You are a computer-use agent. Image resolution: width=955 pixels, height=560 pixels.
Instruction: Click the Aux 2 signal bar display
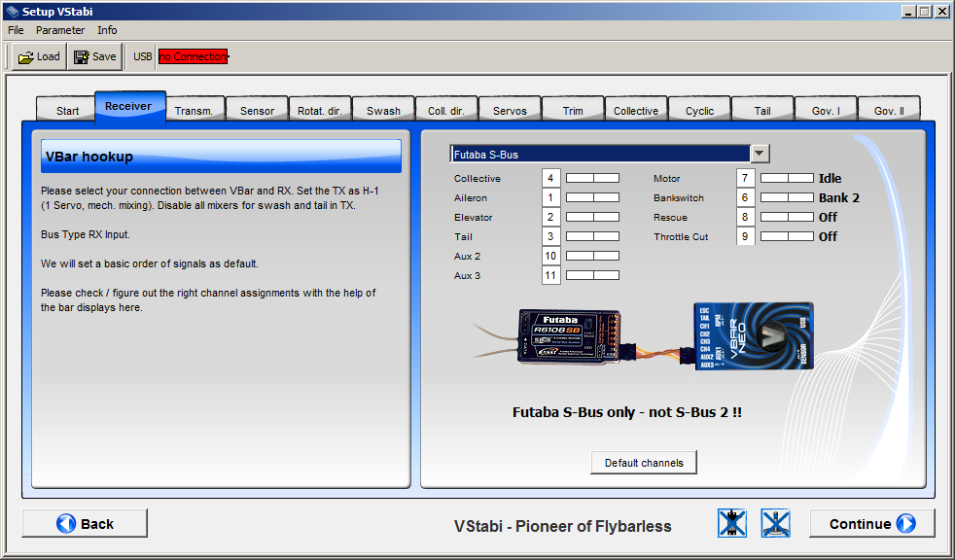592,257
